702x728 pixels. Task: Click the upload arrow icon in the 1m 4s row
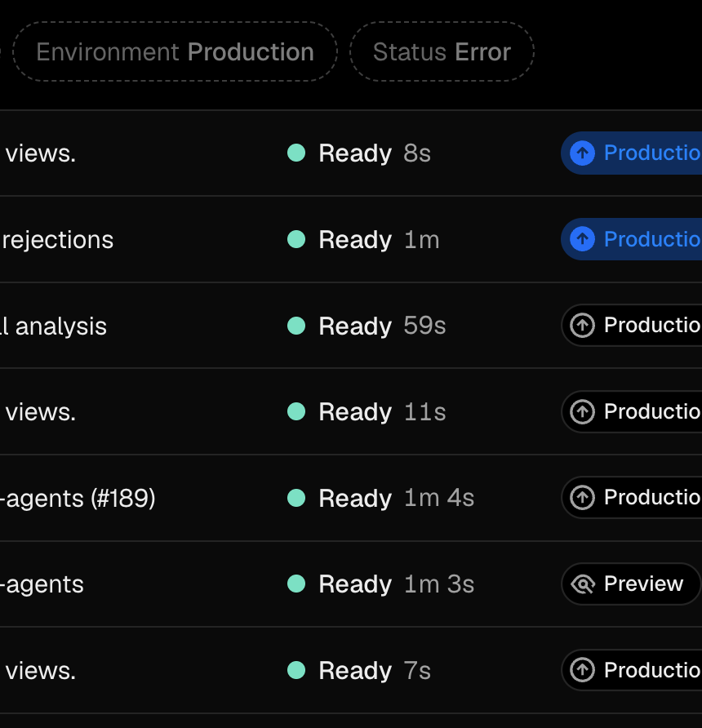582,497
